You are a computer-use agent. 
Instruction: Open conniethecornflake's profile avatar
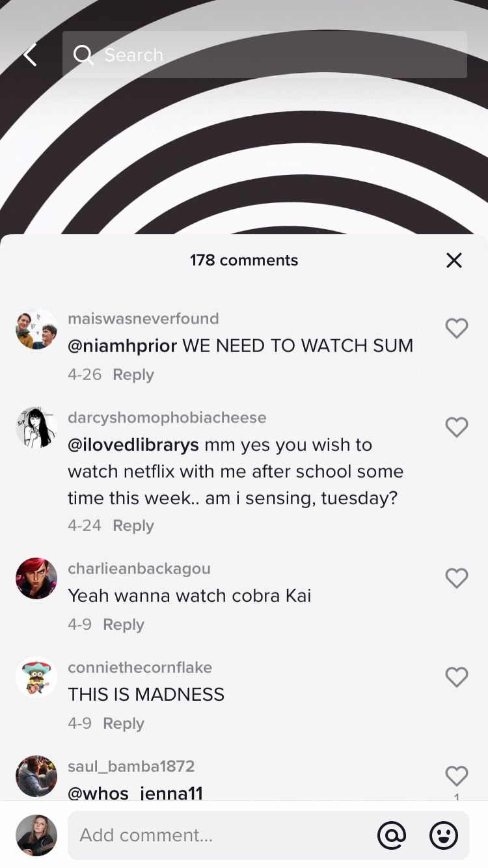point(36,677)
